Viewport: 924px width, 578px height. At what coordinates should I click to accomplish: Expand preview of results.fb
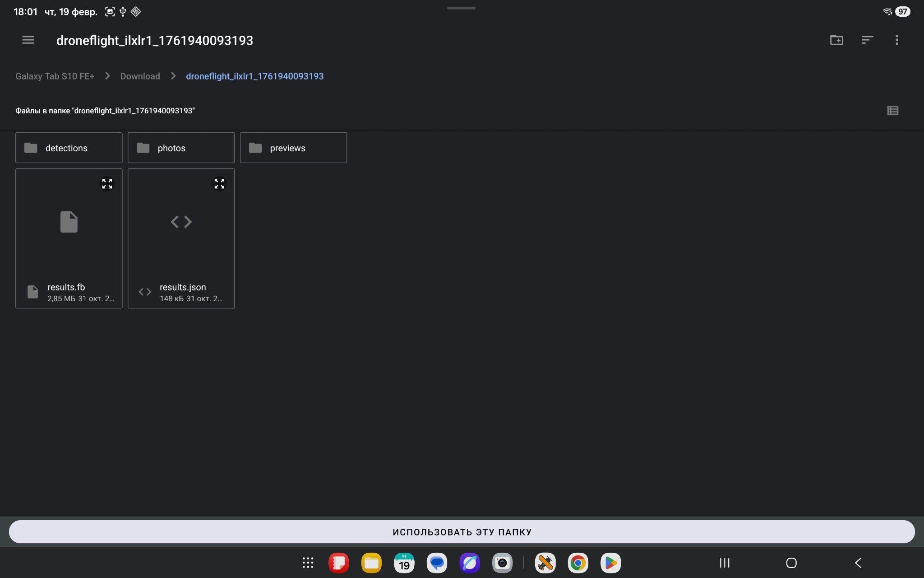(x=107, y=184)
